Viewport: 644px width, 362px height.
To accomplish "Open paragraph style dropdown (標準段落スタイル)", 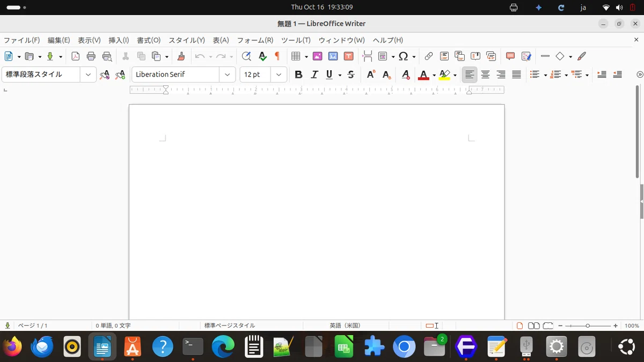I will click(x=89, y=75).
